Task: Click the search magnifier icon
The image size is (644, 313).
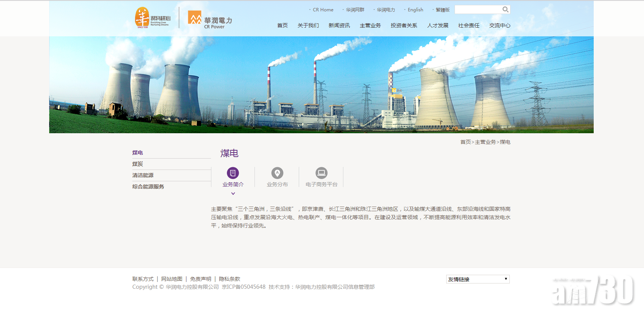Action: [x=505, y=9]
